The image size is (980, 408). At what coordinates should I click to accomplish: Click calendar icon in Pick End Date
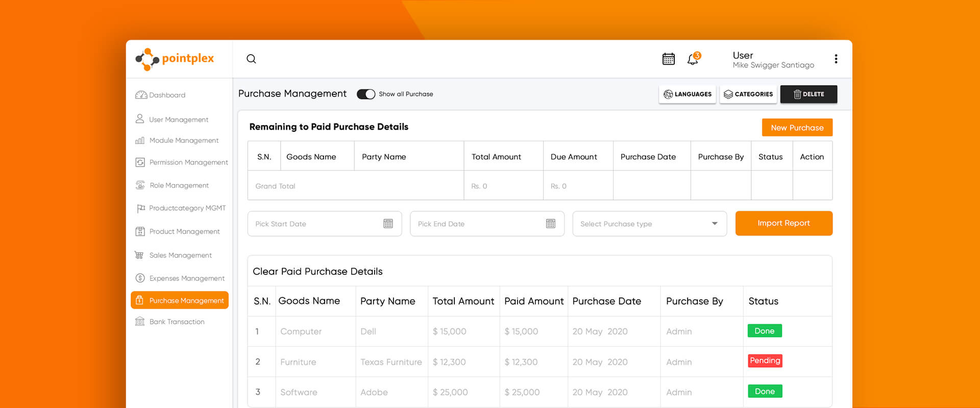(x=550, y=224)
